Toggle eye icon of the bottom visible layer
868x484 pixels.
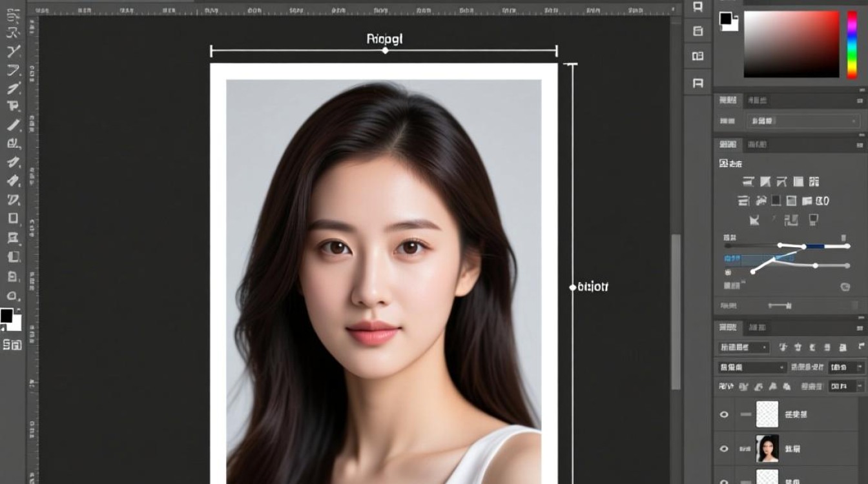coord(724,481)
